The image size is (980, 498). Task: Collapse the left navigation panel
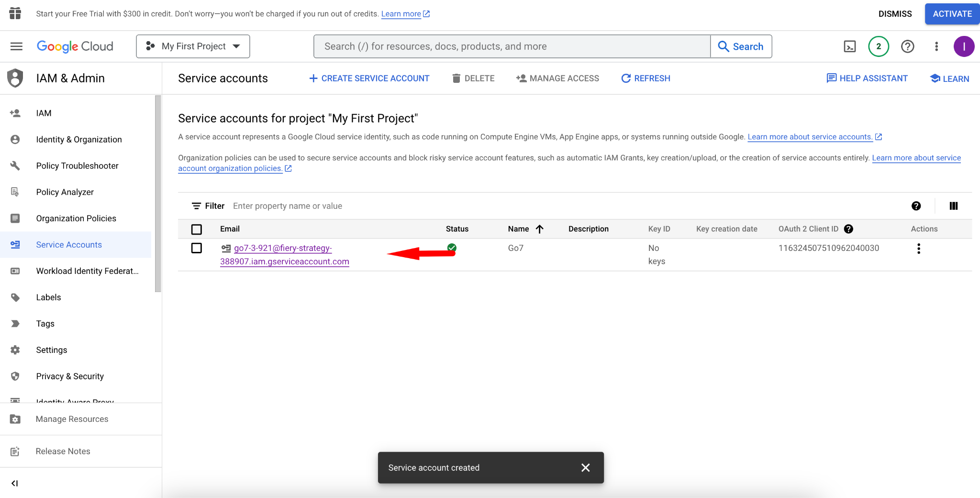click(x=14, y=483)
